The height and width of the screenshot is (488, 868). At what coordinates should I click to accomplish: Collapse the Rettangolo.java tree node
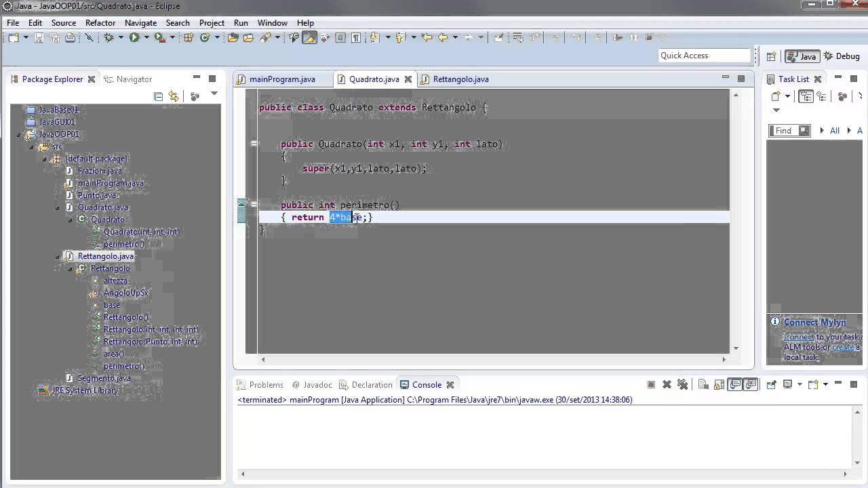click(x=58, y=256)
